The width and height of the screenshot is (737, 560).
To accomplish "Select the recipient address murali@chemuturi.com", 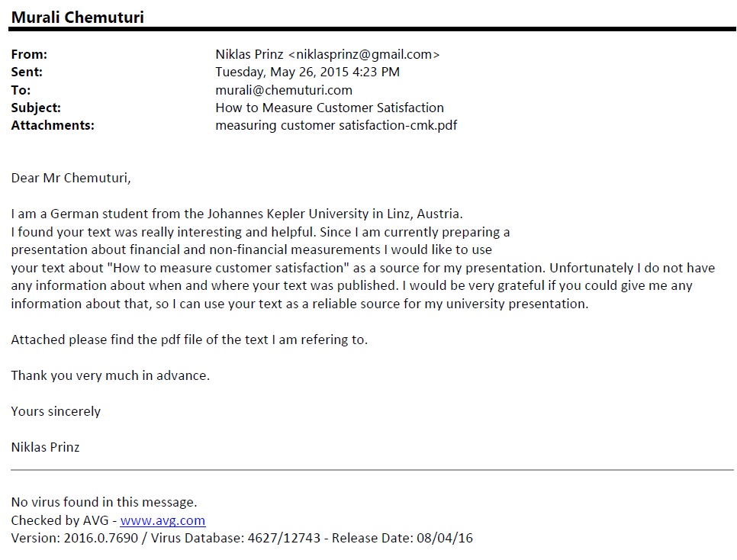I will [x=284, y=90].
